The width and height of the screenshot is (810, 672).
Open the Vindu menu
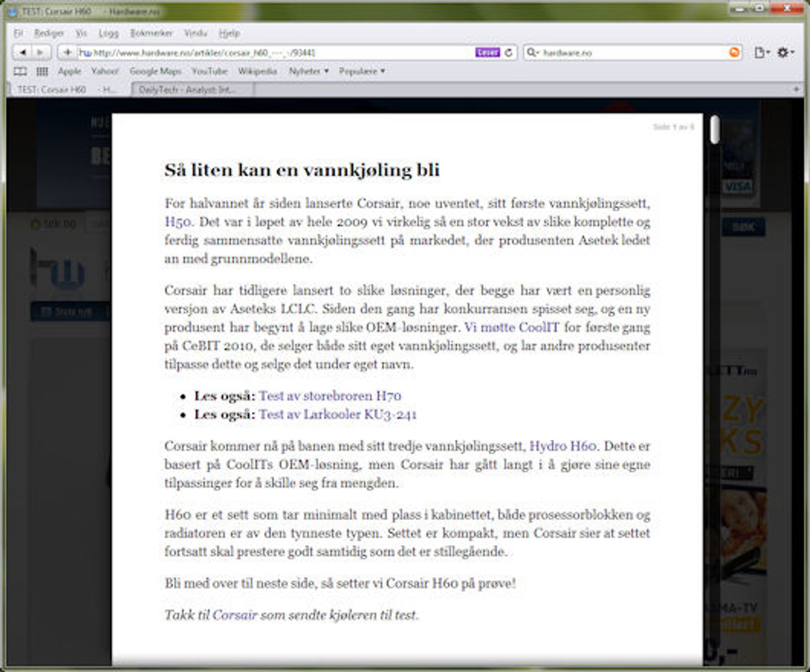[x=195, y=33]
